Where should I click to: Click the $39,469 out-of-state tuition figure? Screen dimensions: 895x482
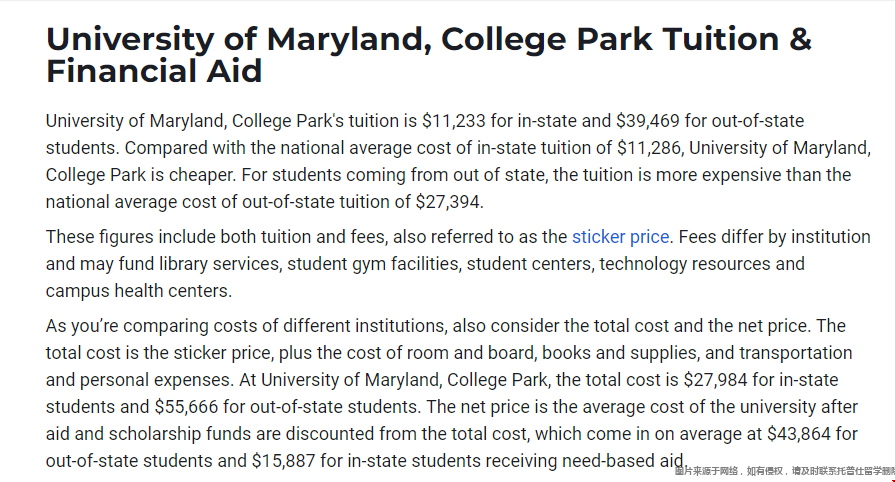(x=648, y=121)
